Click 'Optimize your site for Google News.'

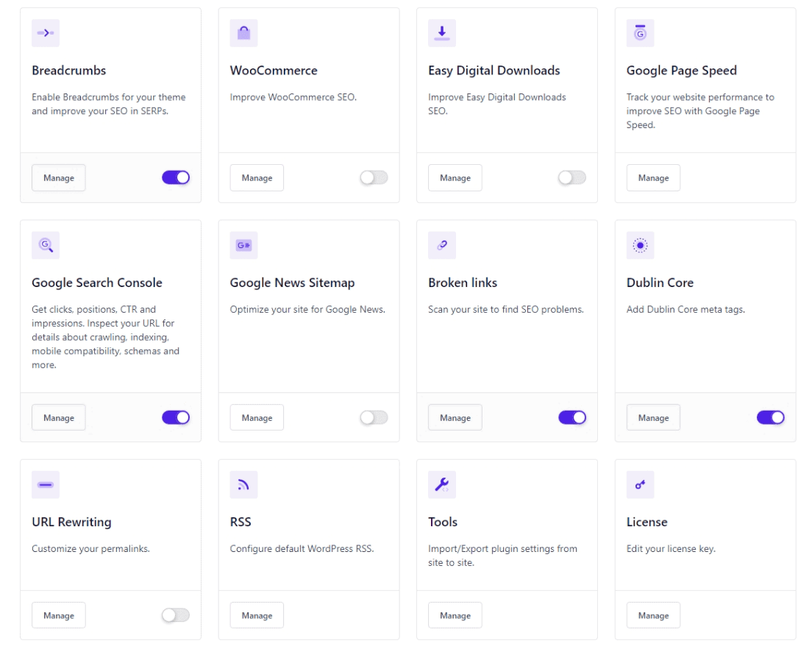307,310
